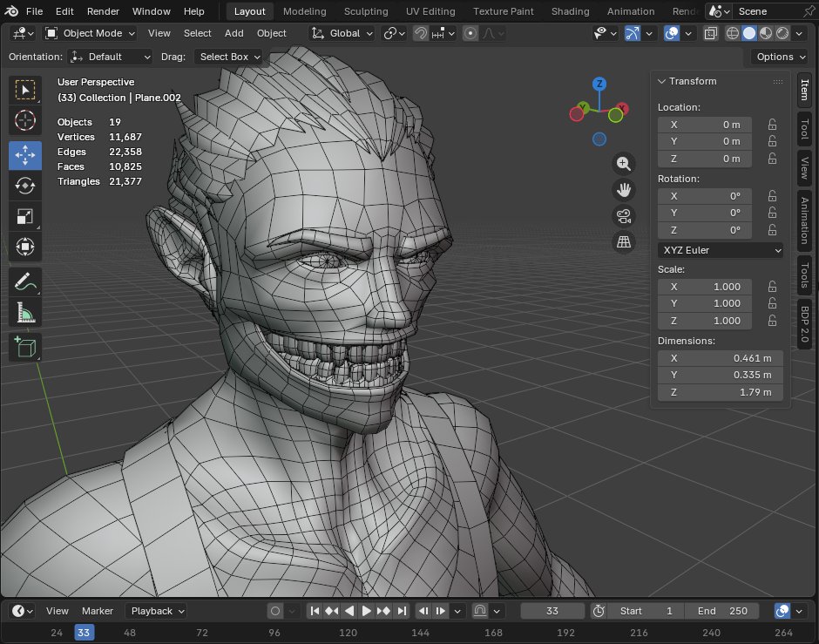Open shading options dropdown arrow
The image size is (819, 644).
coord(799,33)
